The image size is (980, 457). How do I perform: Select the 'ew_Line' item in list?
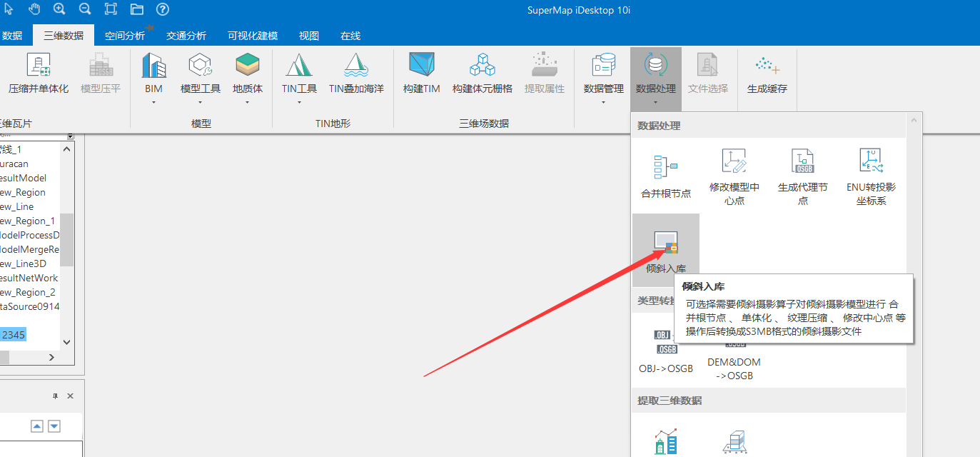pos(17,206)
